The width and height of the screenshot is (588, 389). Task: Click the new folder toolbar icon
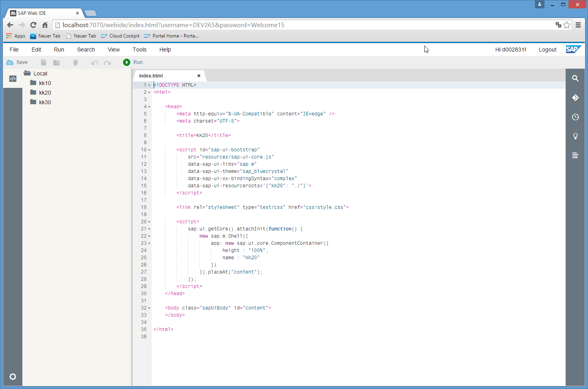56,62
